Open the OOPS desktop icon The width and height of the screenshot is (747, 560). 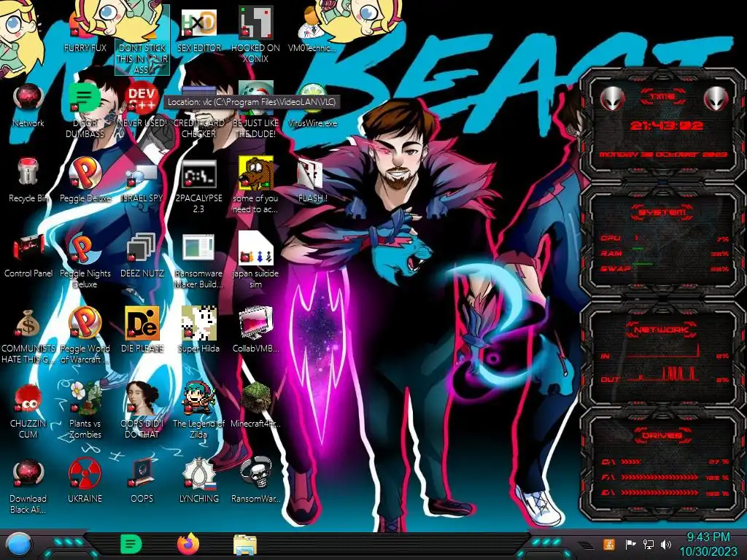[x=142, y=481]
